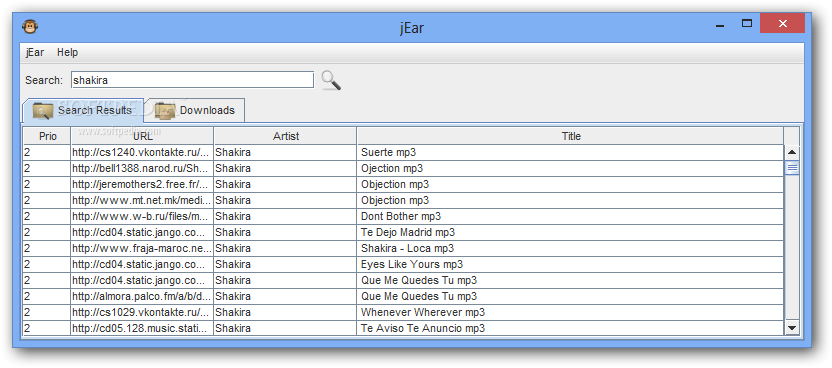832x368 pixels.
Task: Select Objection mp3 from www.mt.net.mk row
Action: (395, 200)
